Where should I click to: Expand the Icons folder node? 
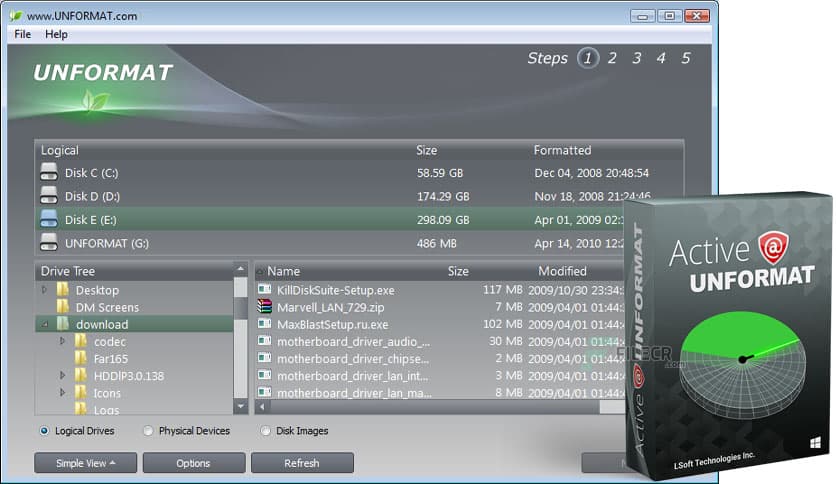[62, 393]
